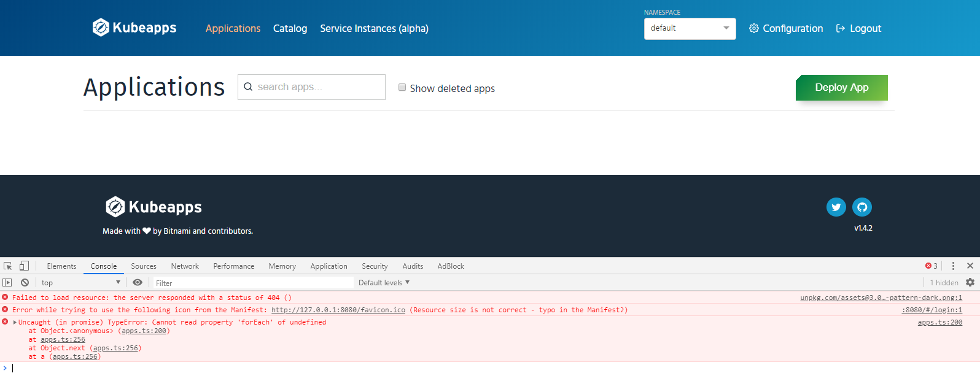Click the Deploy App button
The image size is (980, 373).
pyautogui.click(x=841, y=88)
